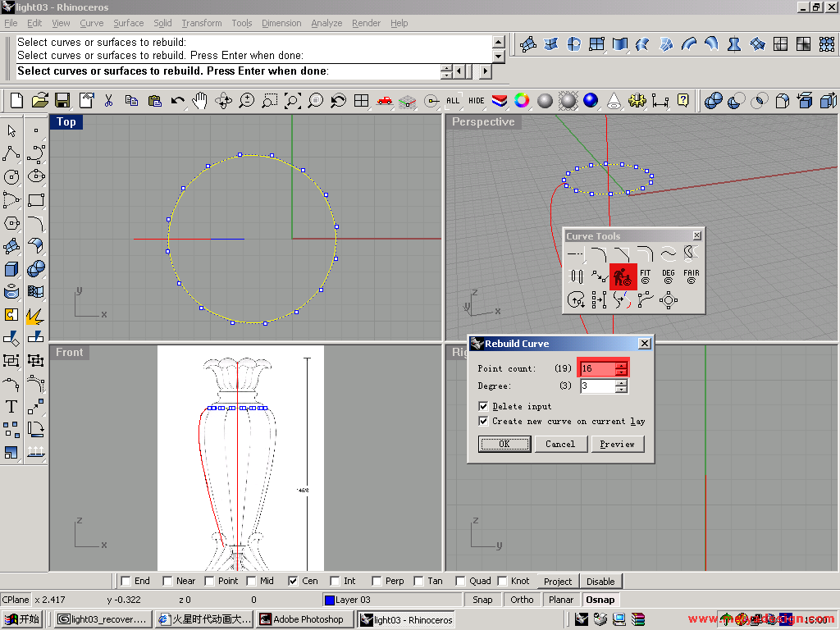Enable the End object snap checkbox

coord(125,581)
